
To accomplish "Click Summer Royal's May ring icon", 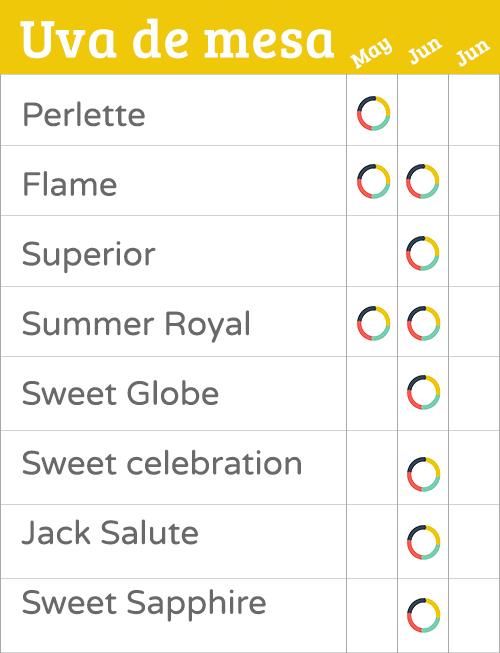I will click(373, 324).
